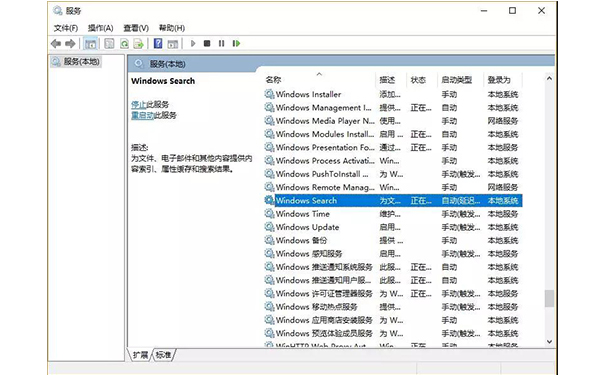Select the Windows 推送通知系统服务 row
This screenshot has height=375, width=605.
click(x=393, y=267)
